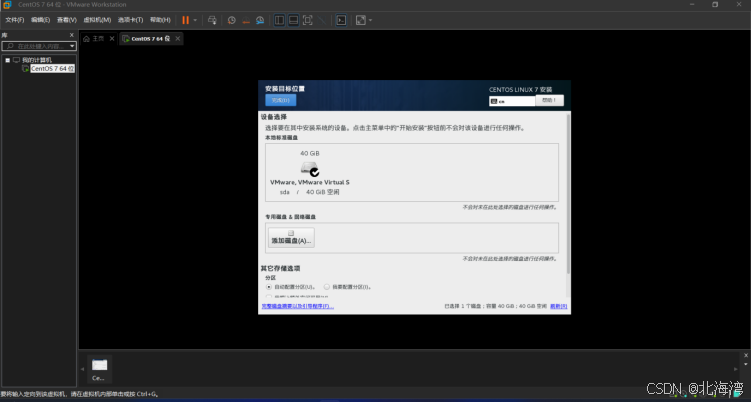Open the 查看(V) menu
The image size is (751, 403).
coord(67,20)
